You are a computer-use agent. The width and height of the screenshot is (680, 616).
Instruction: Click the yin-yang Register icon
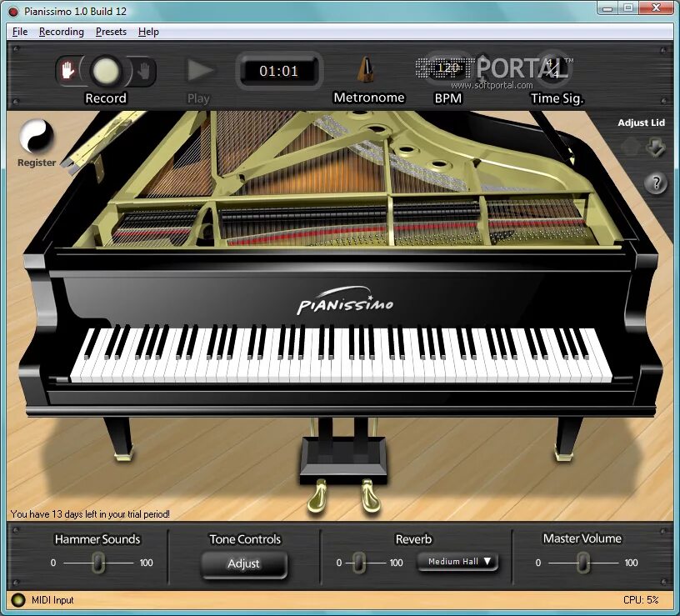(37, 136)
